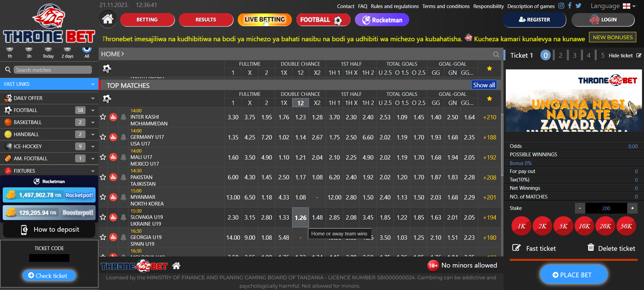644x290 pixels.
Task: Click the Rocketpot jackpot banner
Action: point(49,195)
